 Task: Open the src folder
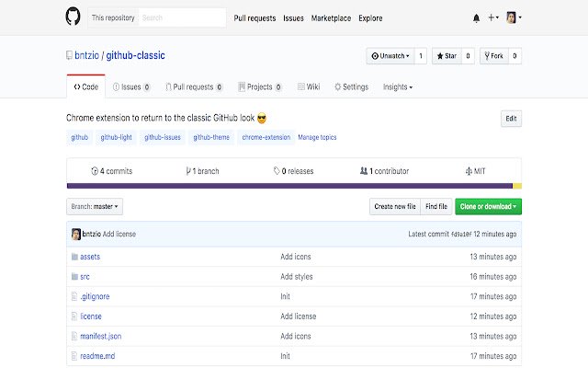(85, 277)
